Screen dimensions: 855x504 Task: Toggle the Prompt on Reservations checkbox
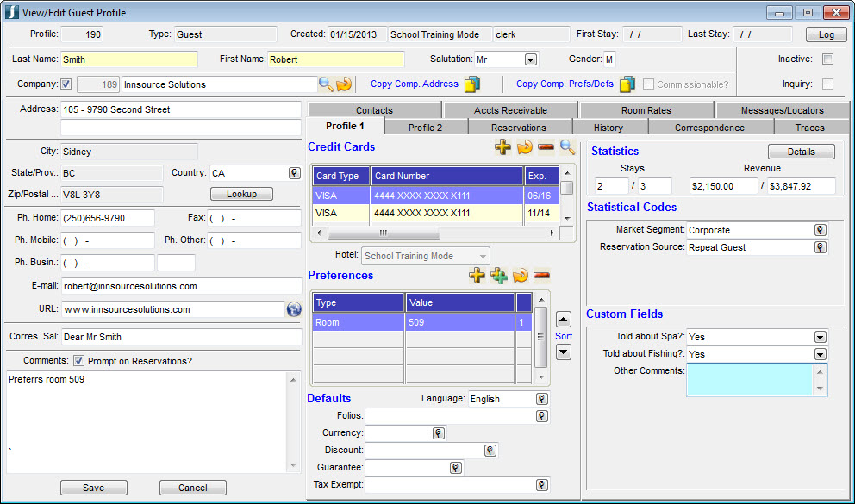tap(79, 361)
